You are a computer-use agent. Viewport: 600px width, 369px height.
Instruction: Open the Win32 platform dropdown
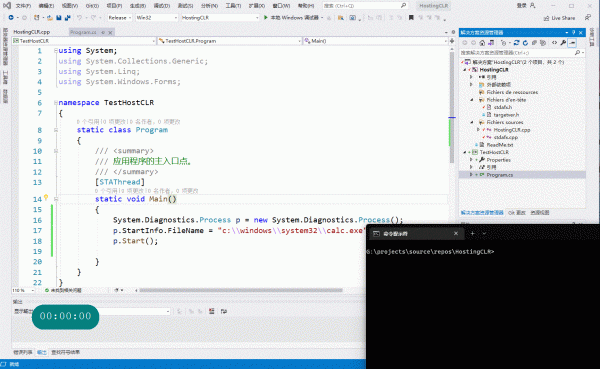click(157, 18)
